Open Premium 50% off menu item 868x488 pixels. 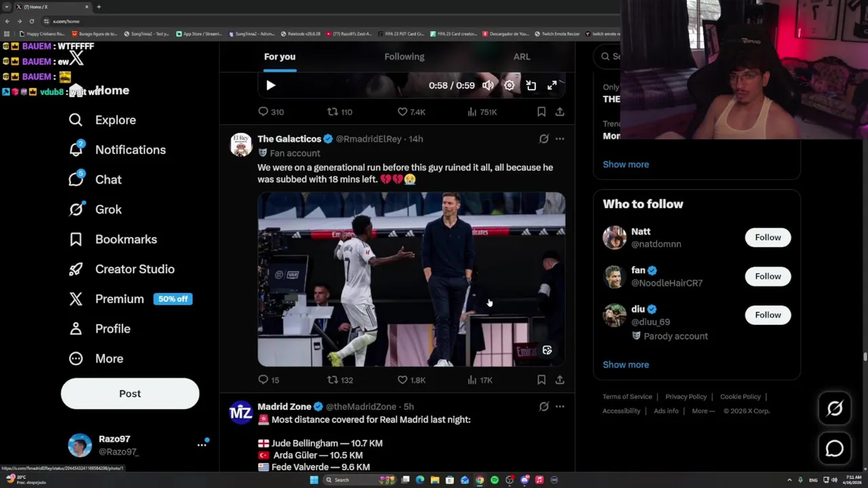coord(130,299)
